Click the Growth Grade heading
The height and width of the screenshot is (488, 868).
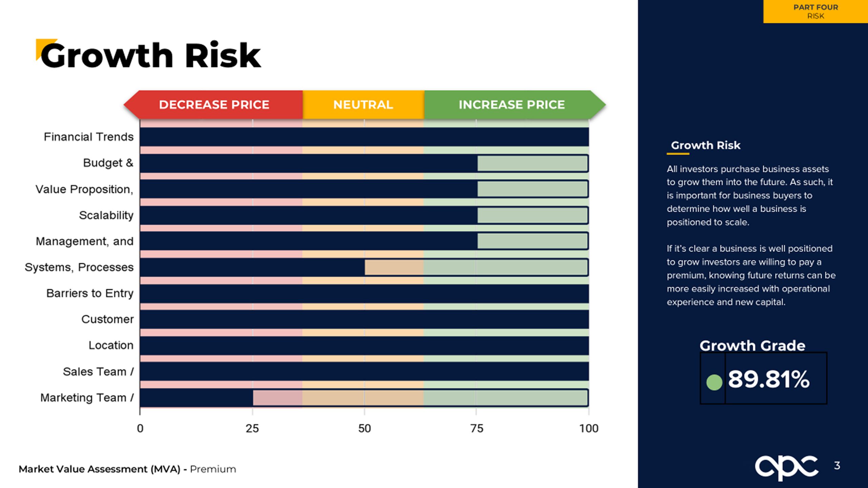752,346
